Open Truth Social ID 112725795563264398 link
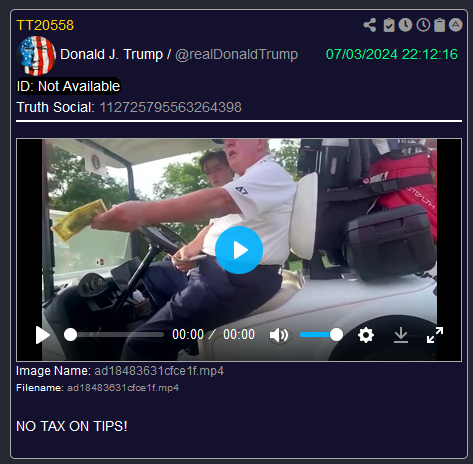This screenshot has height=464, width=473. pyautogui.click(x=171, y=107)
